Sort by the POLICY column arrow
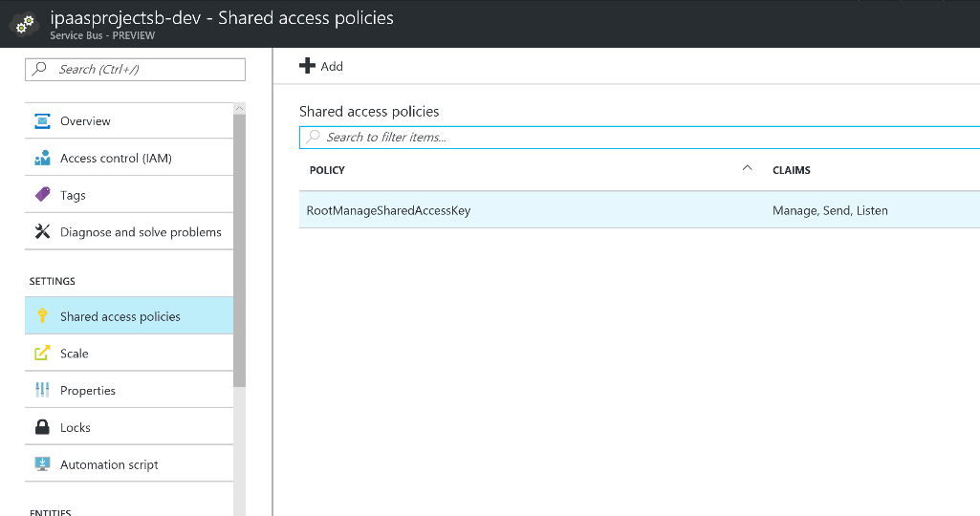 (x=747, y=169)
